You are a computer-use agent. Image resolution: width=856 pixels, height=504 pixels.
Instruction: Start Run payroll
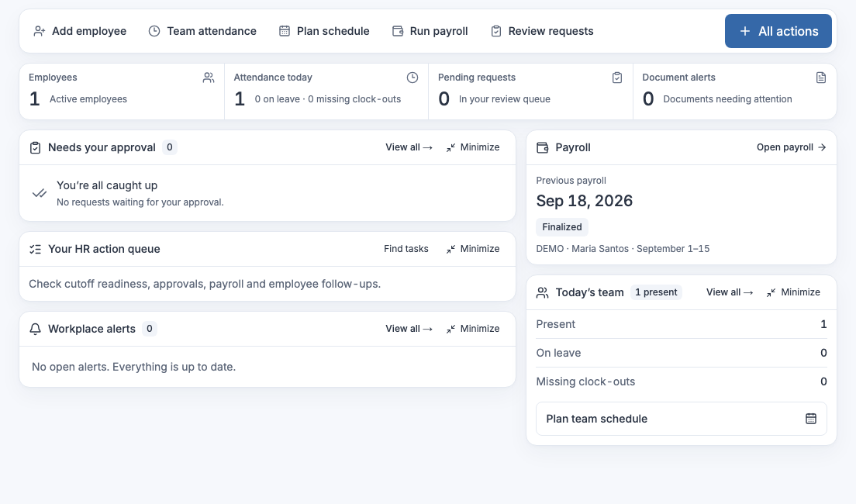click(x=430, y=31)
